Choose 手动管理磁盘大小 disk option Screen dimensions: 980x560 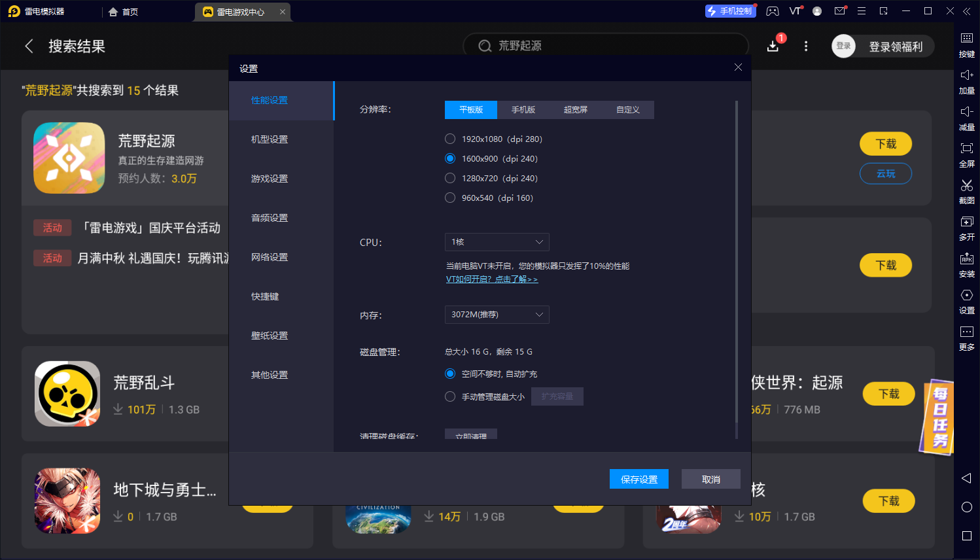click(x=450, y=396)
